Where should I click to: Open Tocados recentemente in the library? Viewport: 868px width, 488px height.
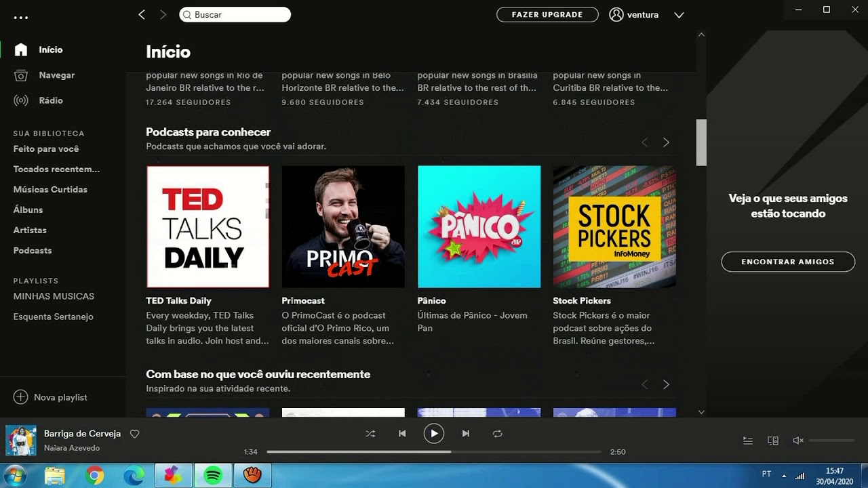point(56,169)
